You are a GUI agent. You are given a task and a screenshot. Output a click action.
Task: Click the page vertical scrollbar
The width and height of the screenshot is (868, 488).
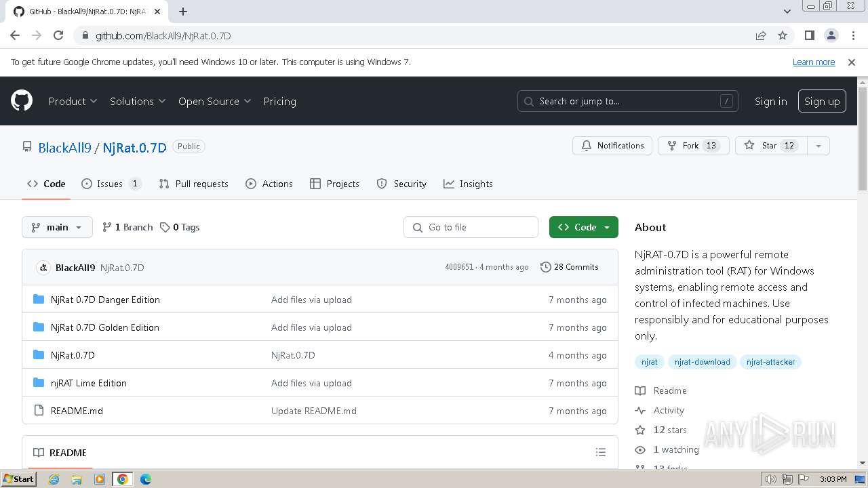(x=863, y=139)
